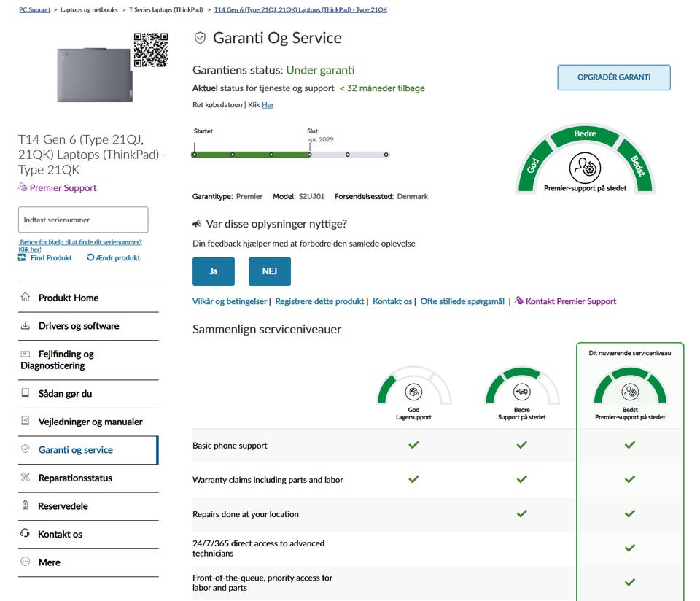Viewport: 700px width, 601px height.
Task: Click the technician icon in large service gauge
Action: [585, 168]
